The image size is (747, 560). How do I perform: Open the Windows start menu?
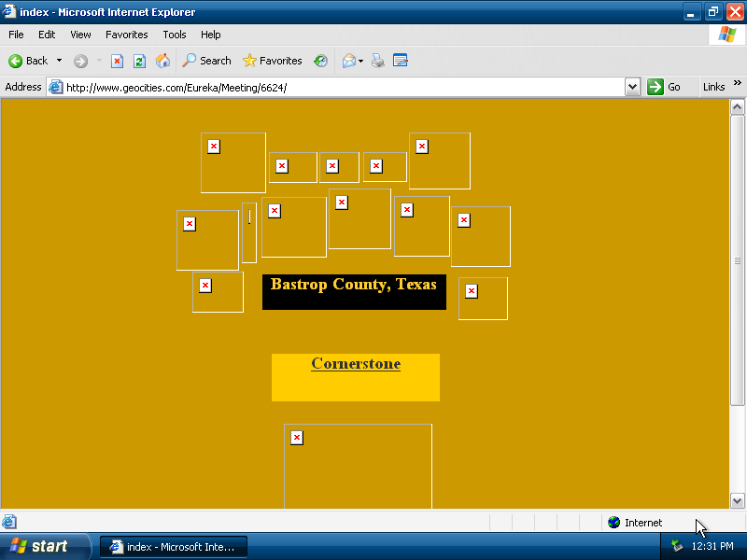point(44,546)
